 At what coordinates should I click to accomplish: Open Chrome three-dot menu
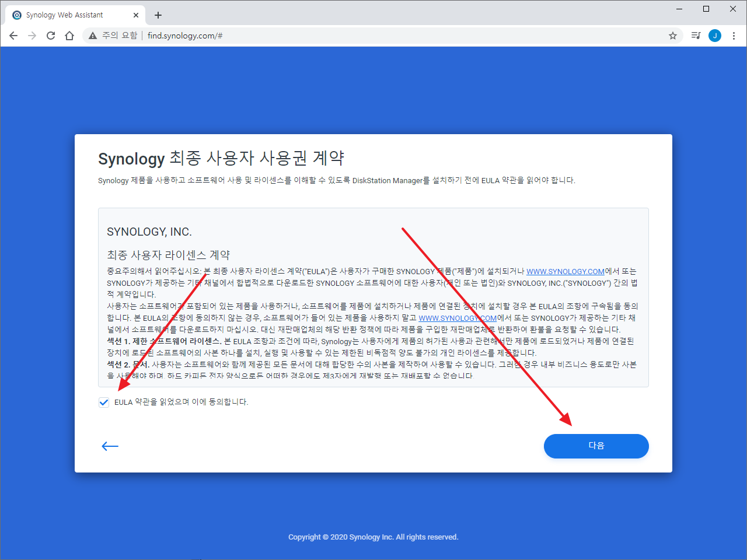pyautogui.click(x=734, y=36)
